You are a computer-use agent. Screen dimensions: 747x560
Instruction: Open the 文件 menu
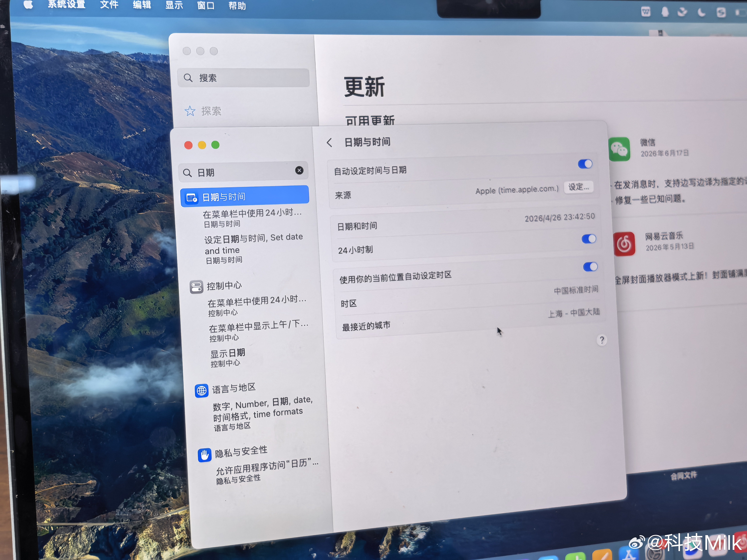[x=109, y=4]
